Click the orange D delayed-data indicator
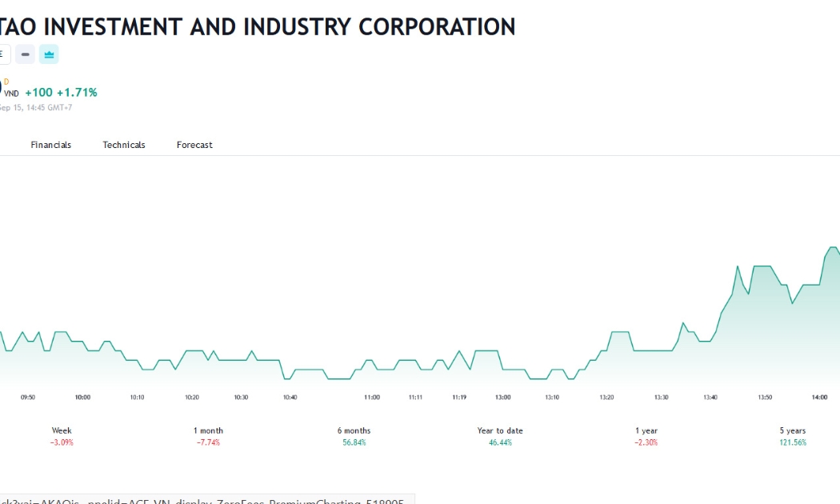The height and width of the screenshot is (504, 840). pyautogui.click(x=6, y=82)
